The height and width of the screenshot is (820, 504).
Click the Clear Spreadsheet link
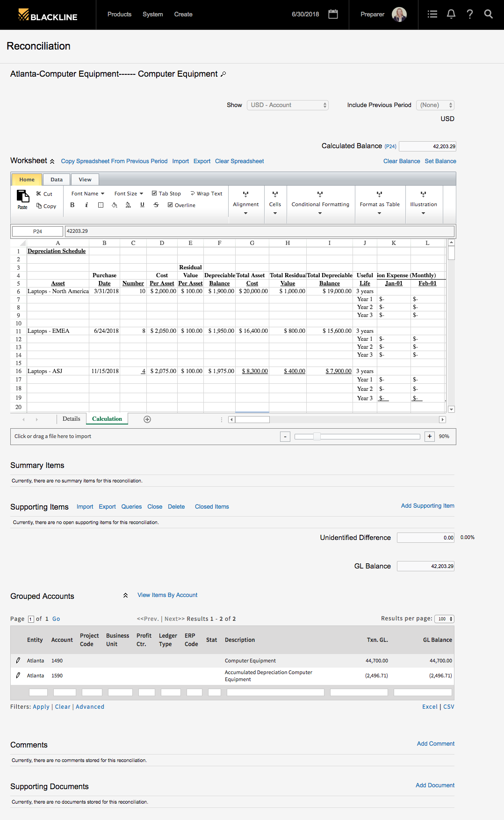click(x=239, y=161)
